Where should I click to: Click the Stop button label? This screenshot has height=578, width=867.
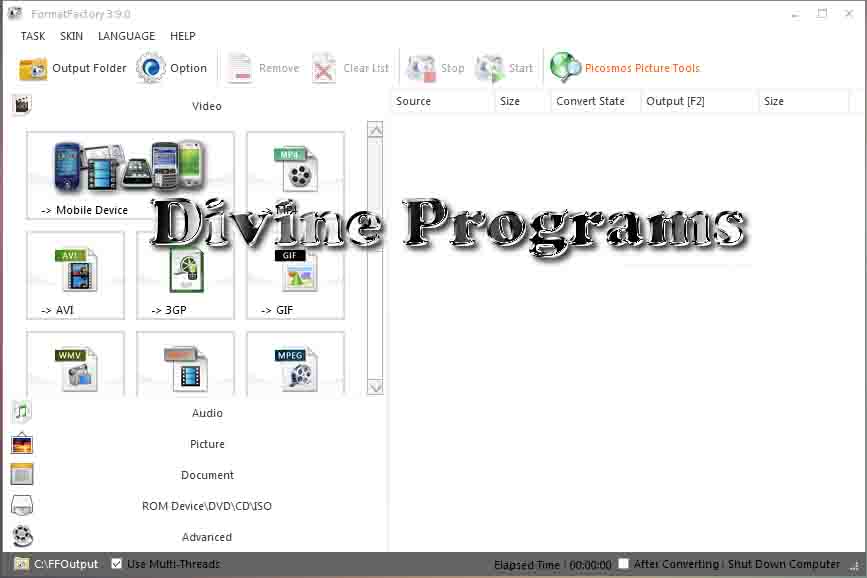(x=452, y=68)
